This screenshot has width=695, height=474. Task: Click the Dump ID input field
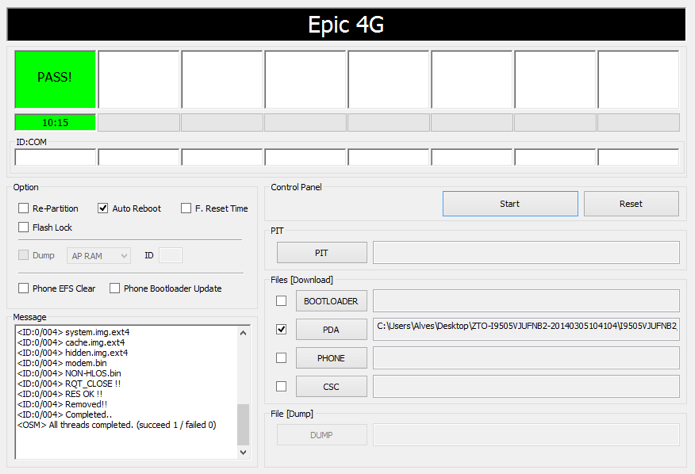click(171, 255)
